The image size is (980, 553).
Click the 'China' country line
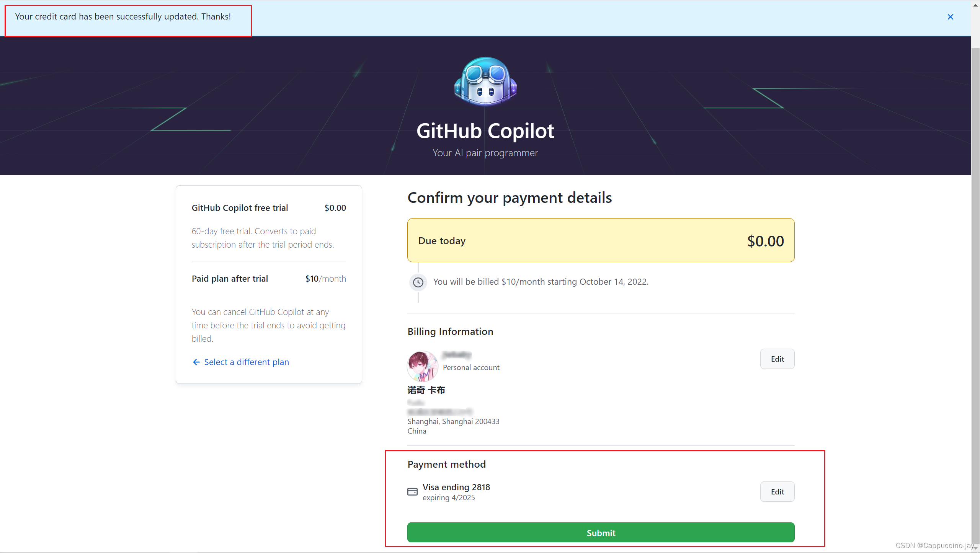[x=417, y=431]
